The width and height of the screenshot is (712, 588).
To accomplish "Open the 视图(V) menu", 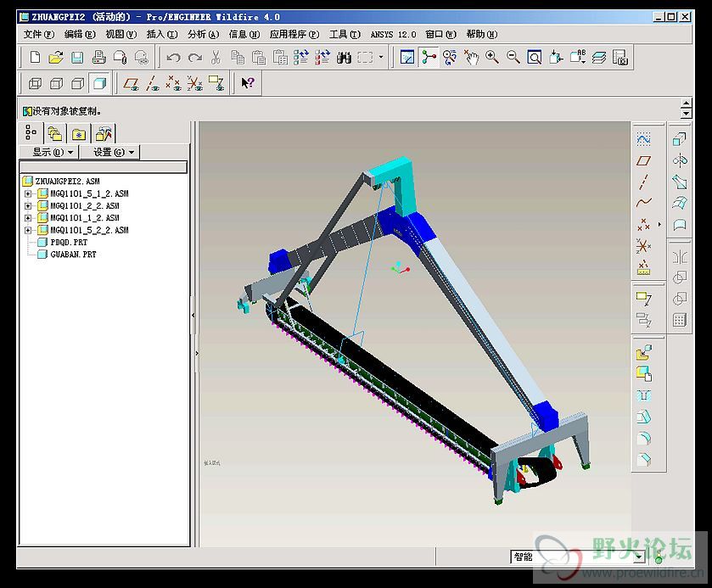I will tap(121, 35).
